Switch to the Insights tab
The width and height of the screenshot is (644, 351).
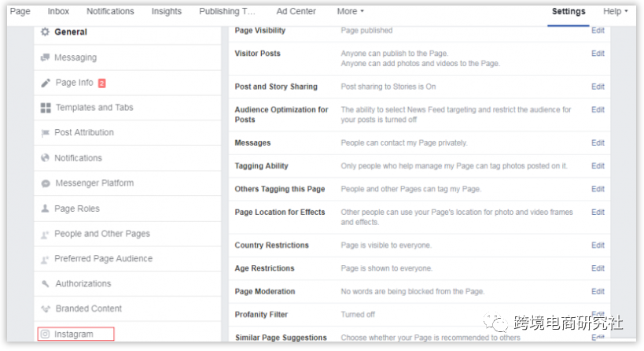pos(166,12)
